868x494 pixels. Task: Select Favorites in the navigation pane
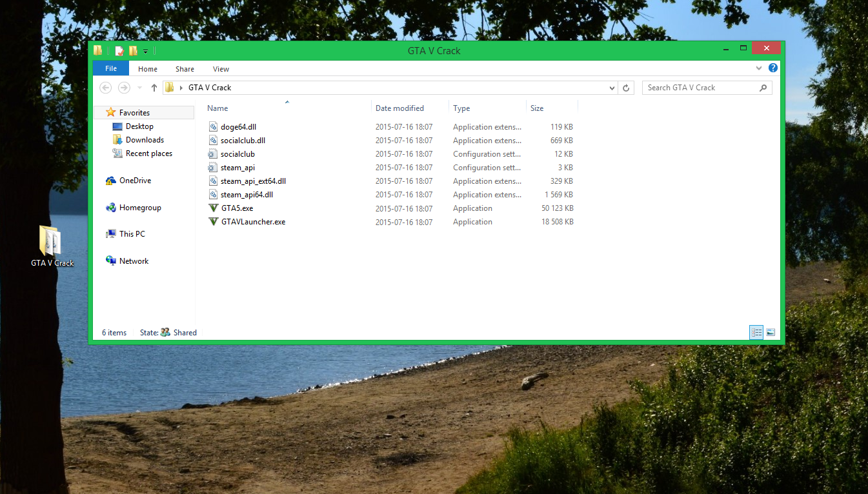pyautogui.click(x=134, y=113)
